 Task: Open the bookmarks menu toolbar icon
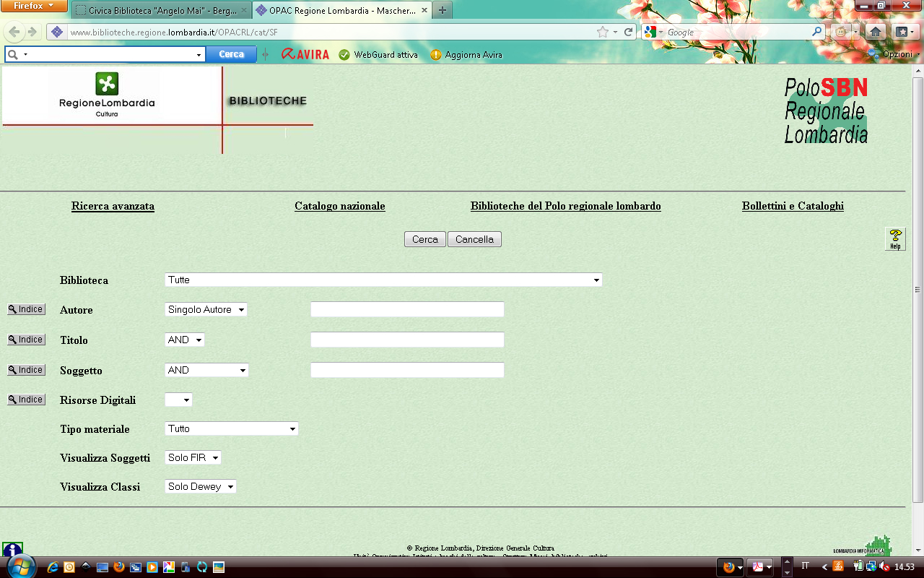pyautogui.click(x=904, y=32)
